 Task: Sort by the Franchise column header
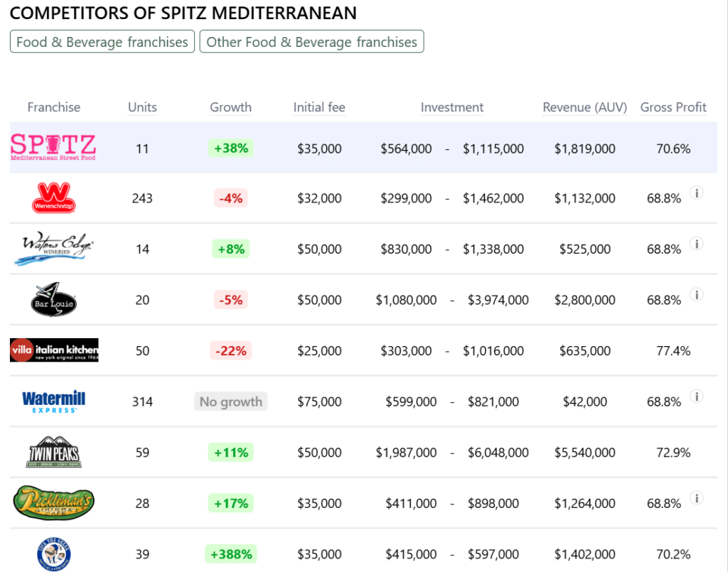click(54, 107)
